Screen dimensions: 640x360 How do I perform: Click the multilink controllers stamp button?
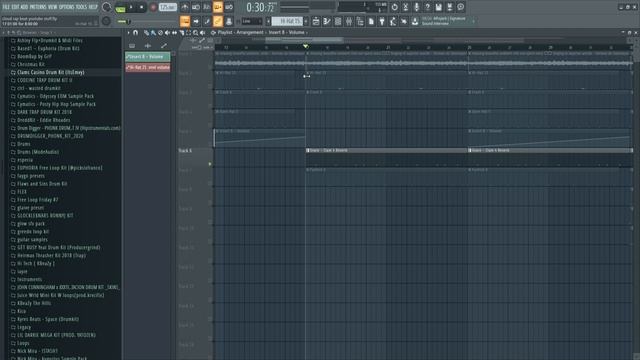click(x=229, y=21)
